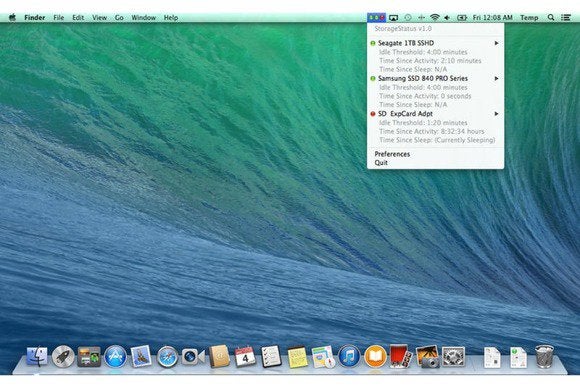Click the Wi-Fi status icon
The height and width of the screenshot is (388, 580).
tap(435, 17)
